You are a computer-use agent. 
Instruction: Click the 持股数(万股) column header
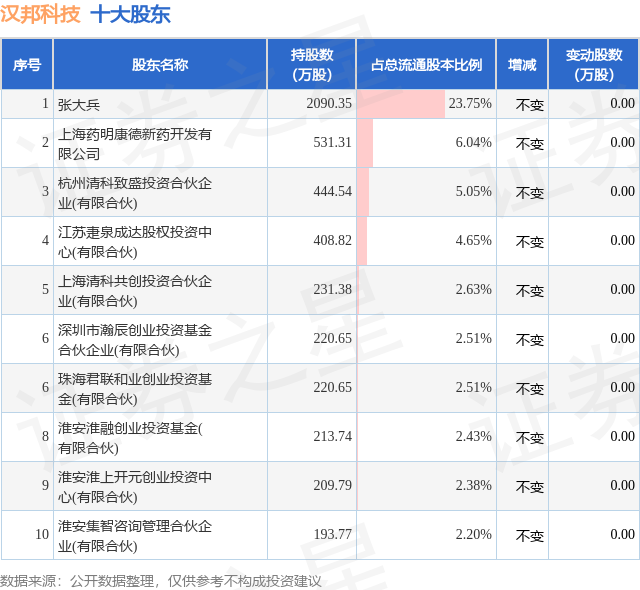(312, 64)
